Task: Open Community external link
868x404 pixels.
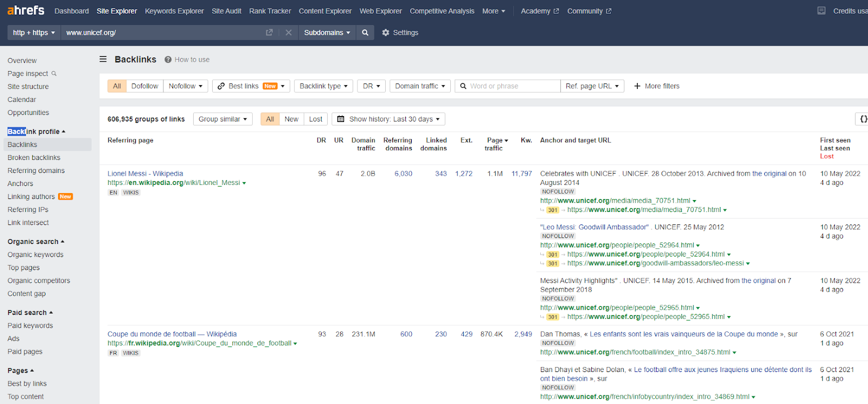Action: click(x=589, y=11)
